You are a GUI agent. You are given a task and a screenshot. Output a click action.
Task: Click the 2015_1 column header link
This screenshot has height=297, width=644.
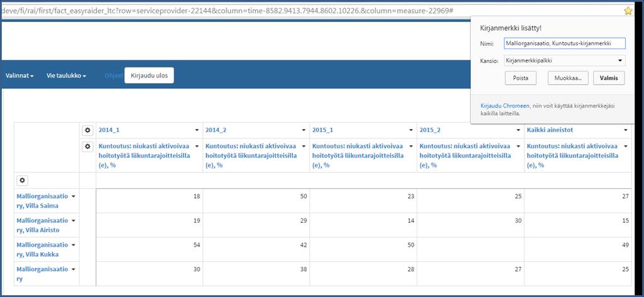323,130
